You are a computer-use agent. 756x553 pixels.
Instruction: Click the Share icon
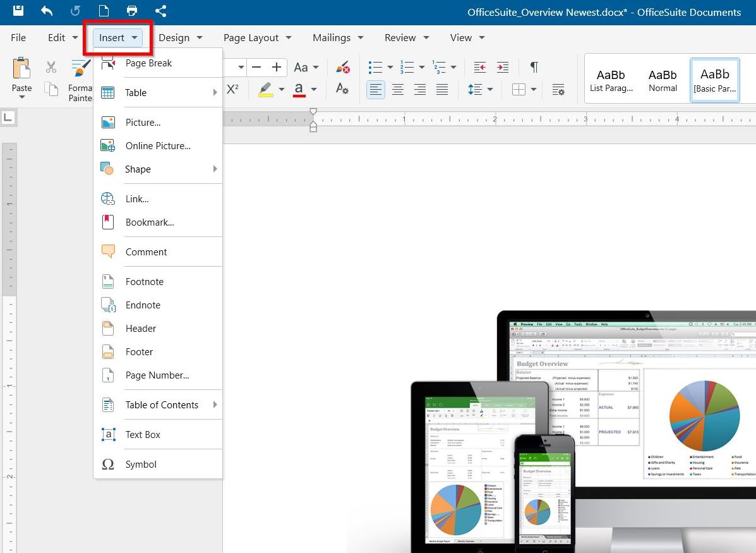[x=160, y=11]
